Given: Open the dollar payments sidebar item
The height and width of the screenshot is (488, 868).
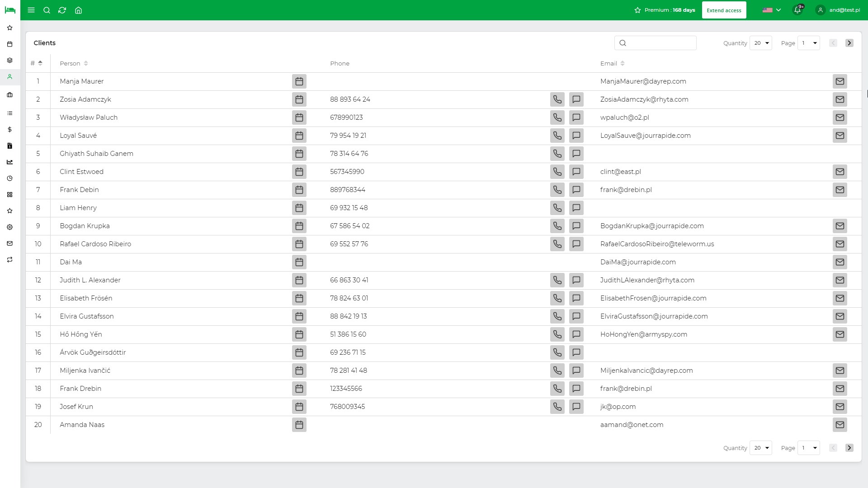Looking at the screenshot, I should click(x=9, y=130).
